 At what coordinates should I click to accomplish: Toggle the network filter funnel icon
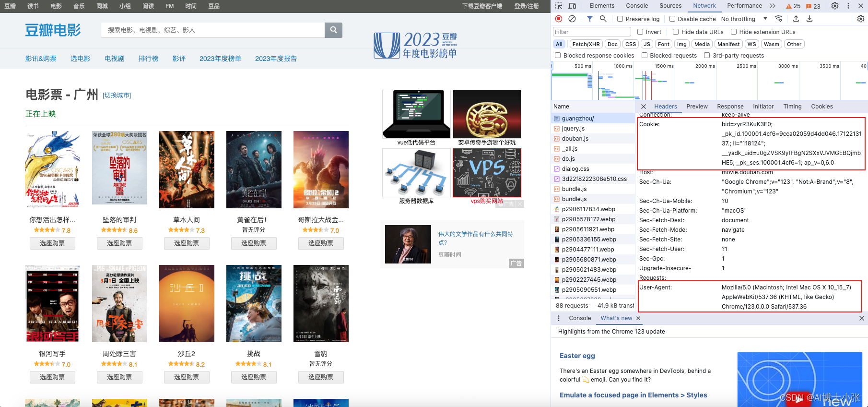point(590,19)
